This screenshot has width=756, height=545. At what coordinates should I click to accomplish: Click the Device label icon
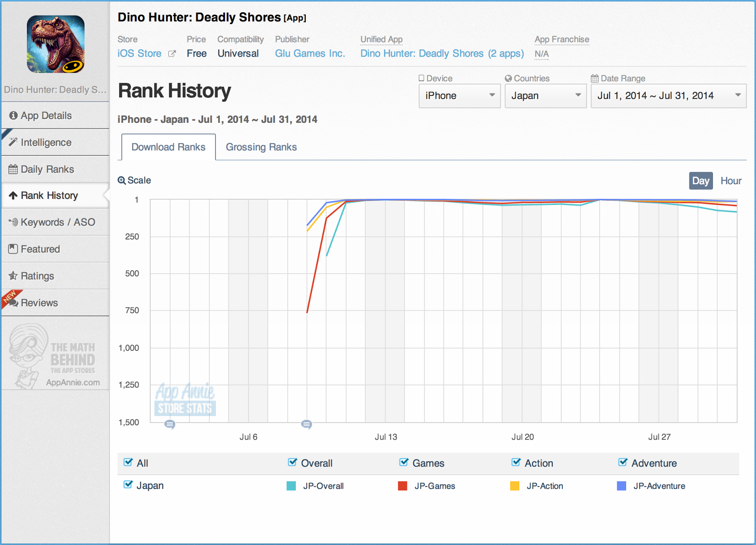click(x=421, y=78)
